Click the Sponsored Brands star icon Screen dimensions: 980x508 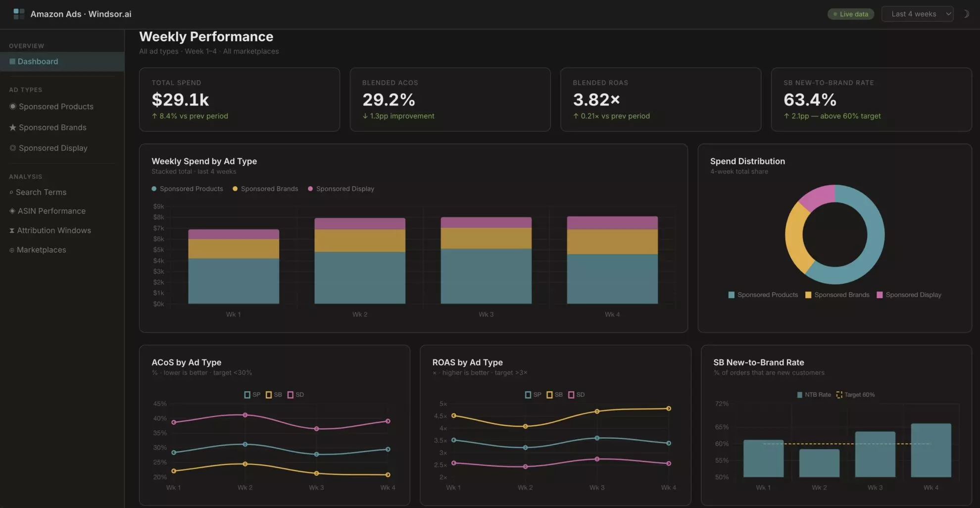click(13, 127)
